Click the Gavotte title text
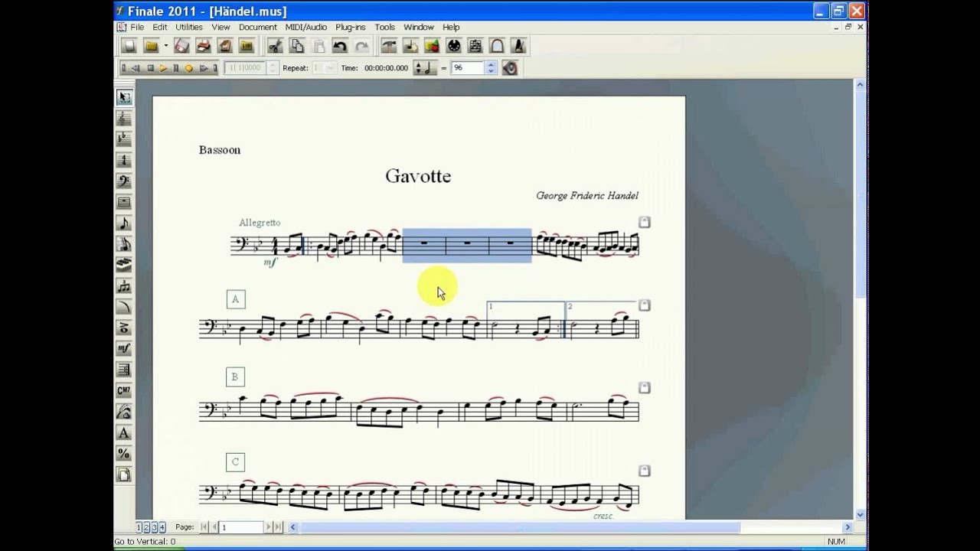 point(418,176)
